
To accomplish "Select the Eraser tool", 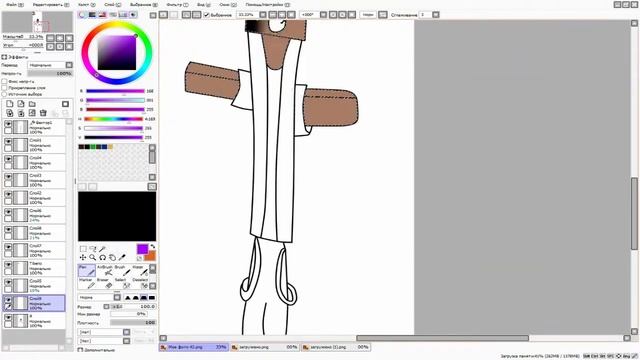I will point(104,283).
